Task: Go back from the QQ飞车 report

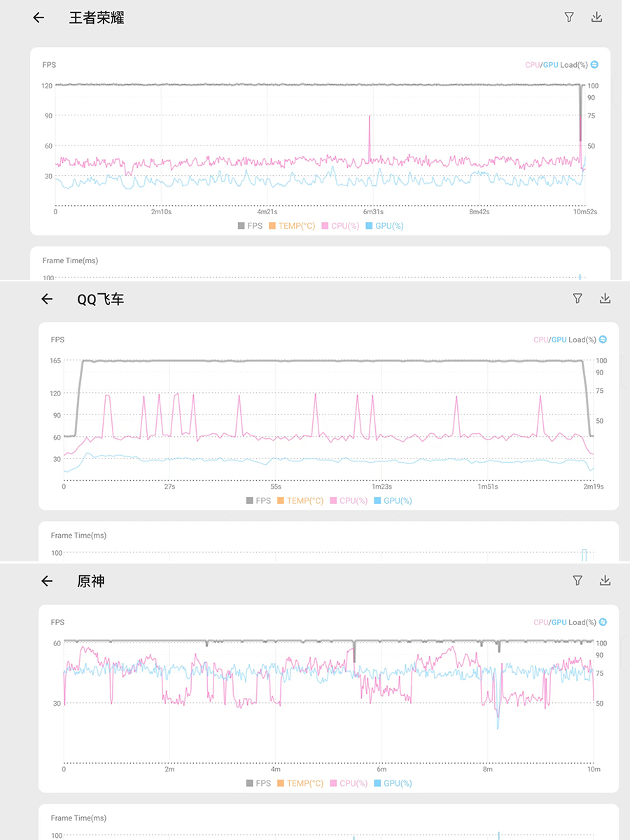Action: pos(47,299)
